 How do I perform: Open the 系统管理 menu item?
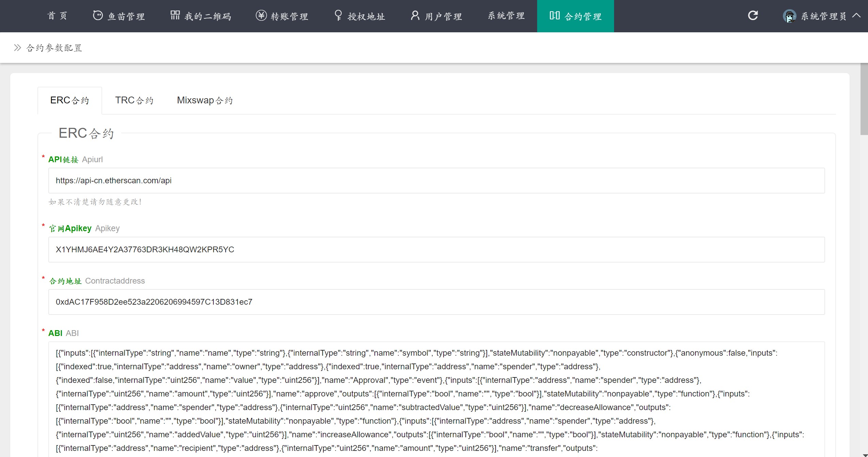pyautogui.click(x=505, y=15)
